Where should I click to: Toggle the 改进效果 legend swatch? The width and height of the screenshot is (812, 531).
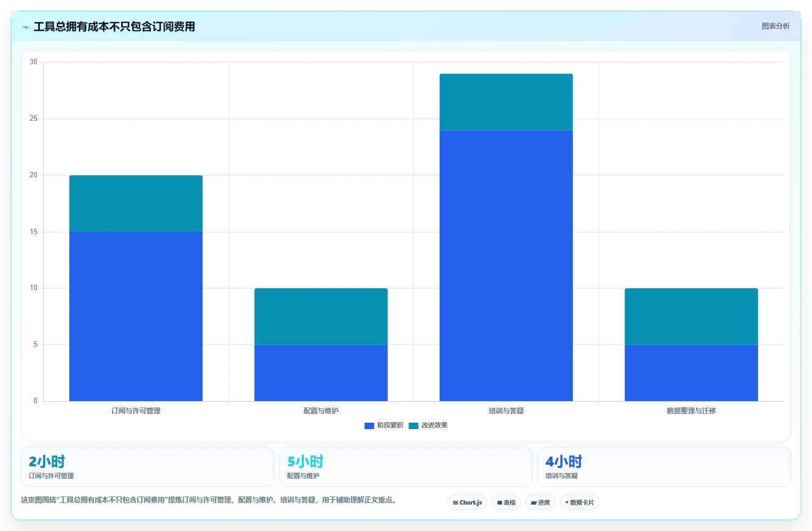tap(413, 425)
